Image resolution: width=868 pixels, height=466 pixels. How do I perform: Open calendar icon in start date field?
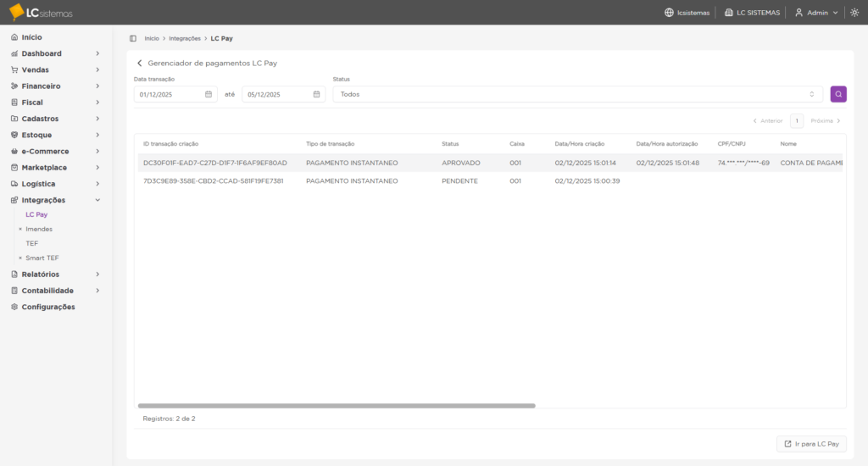coord(209,94)
